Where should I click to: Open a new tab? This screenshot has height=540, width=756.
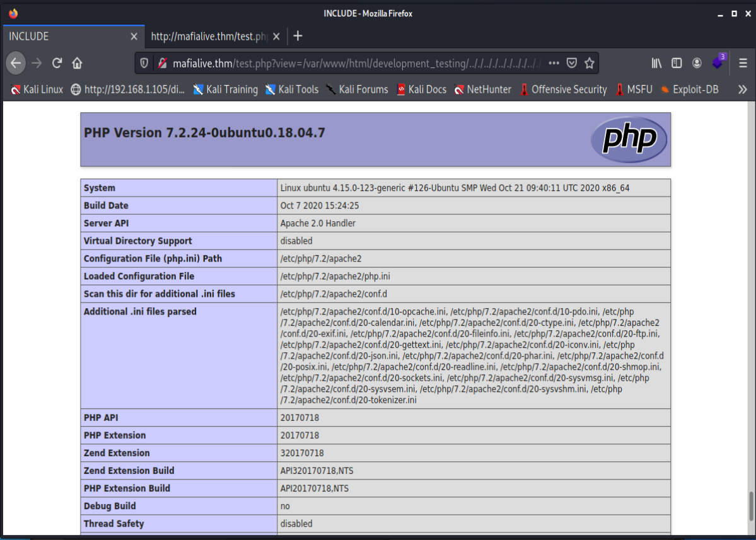click(298, 36)
